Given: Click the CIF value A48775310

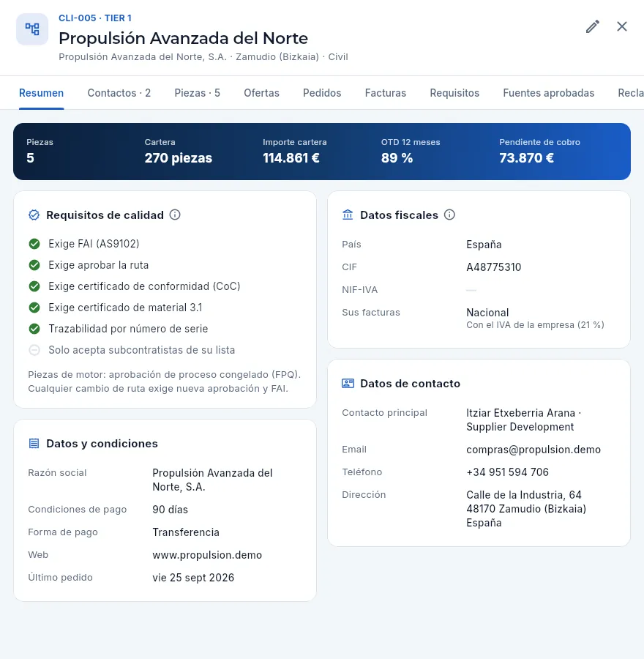Looking at the screenshot, I should (493, 267).
